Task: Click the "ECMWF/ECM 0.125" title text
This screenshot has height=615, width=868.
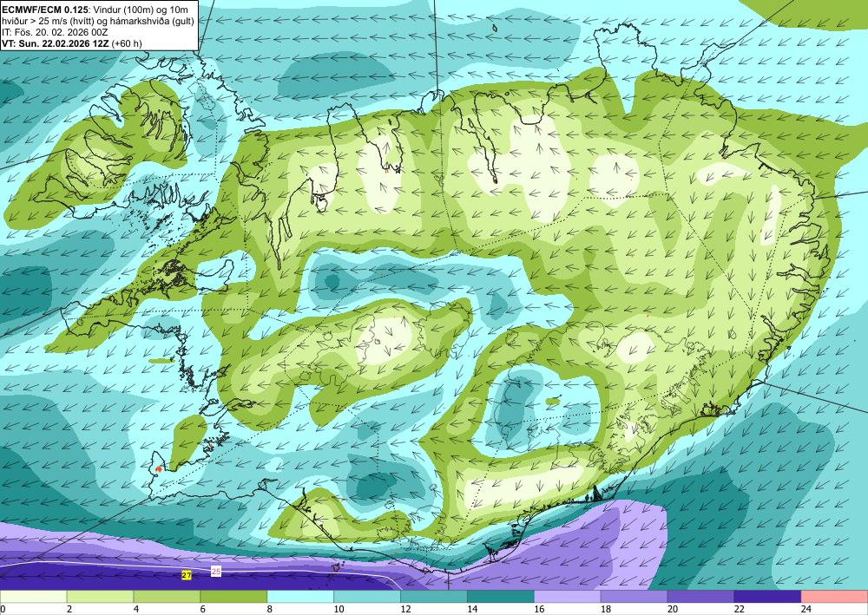Action: tap(43, 9)
